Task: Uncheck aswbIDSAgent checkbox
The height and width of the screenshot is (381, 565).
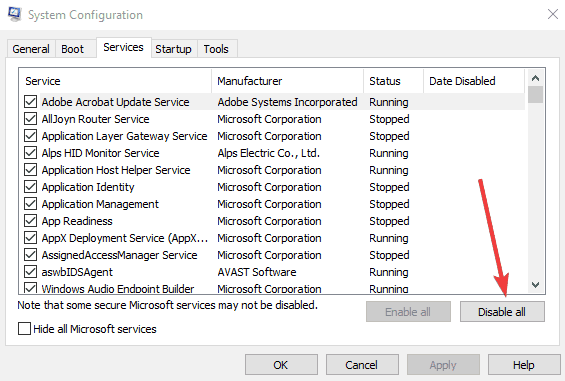Action: [x=30, y=272]
